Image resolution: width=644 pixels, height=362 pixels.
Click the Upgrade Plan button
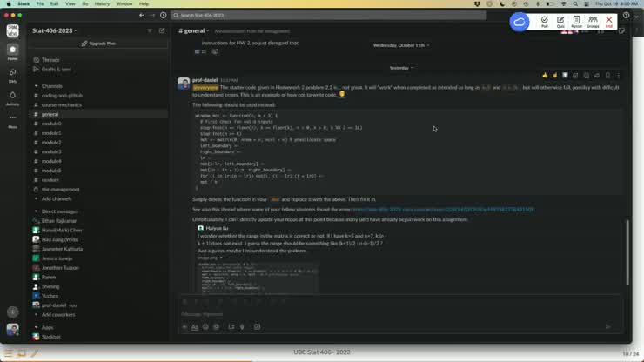[x=99, y=43]
